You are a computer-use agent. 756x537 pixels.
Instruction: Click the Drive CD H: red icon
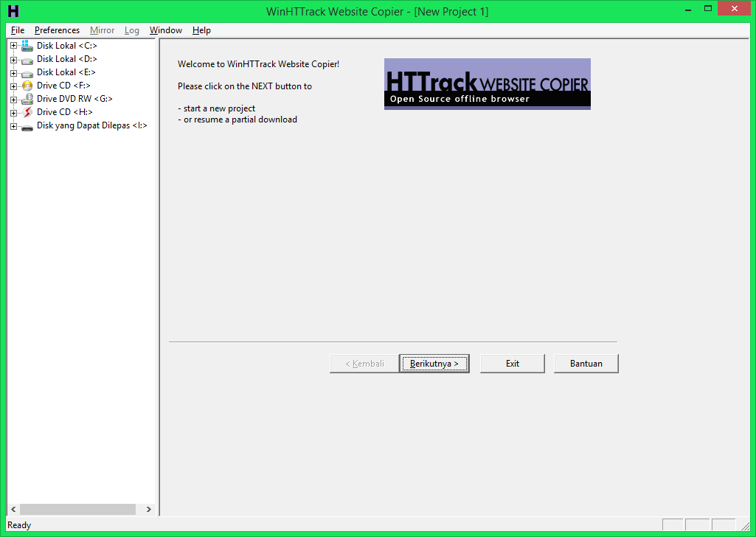tap(27, 112)
